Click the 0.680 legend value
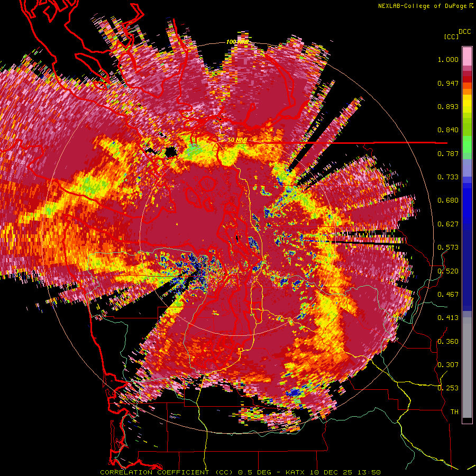The image size is (476, 476). click(448, 200)
